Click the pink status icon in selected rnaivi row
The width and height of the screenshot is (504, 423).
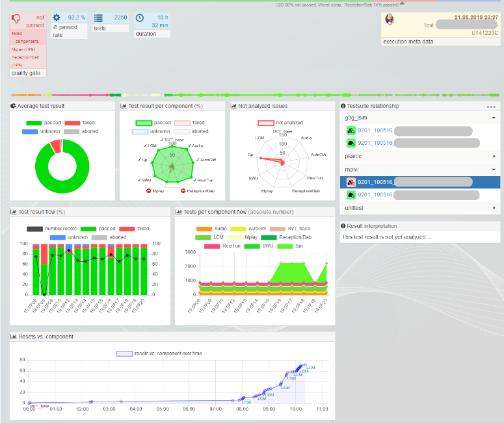point(351,183)
